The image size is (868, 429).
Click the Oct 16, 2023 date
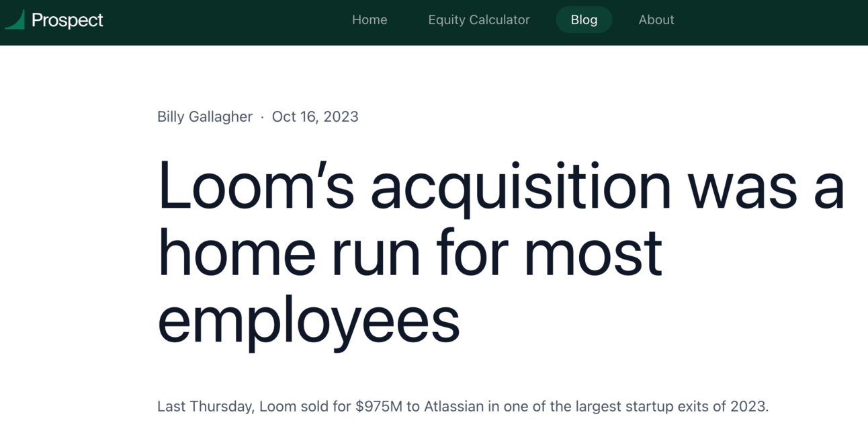coord(315,117)
